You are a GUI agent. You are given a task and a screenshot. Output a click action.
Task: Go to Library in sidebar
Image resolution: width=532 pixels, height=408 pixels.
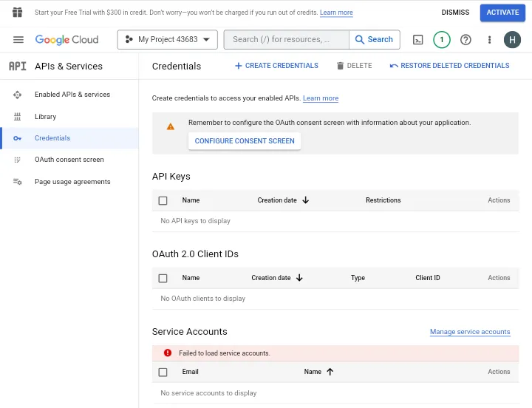(x=69, y=117)
